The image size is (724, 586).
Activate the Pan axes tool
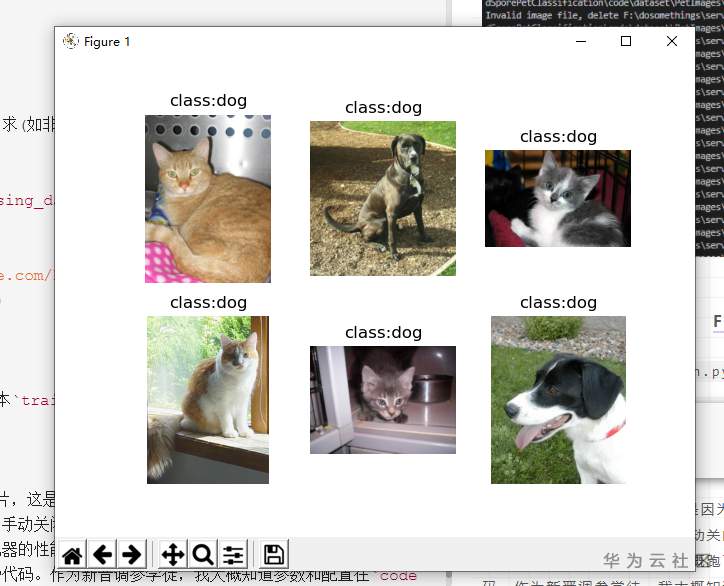coord(173,554)
